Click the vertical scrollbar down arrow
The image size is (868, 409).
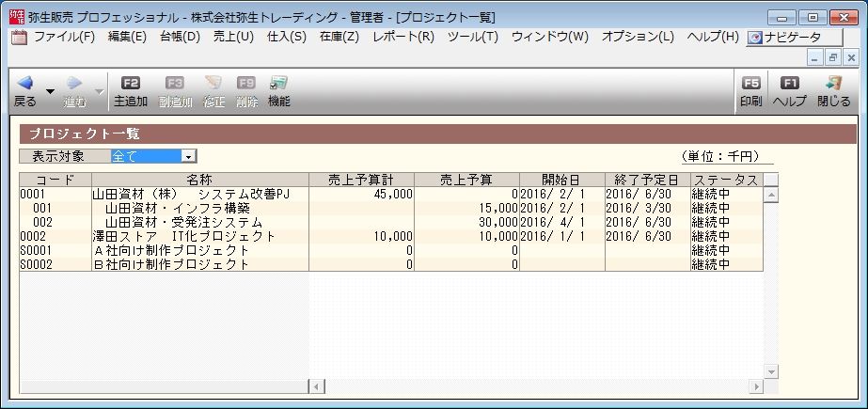771,370
